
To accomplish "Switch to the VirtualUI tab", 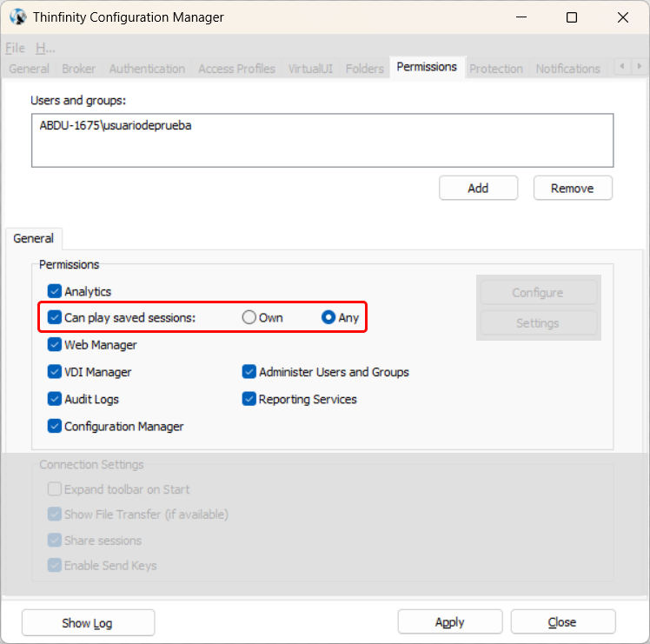I will click(310, 69).
